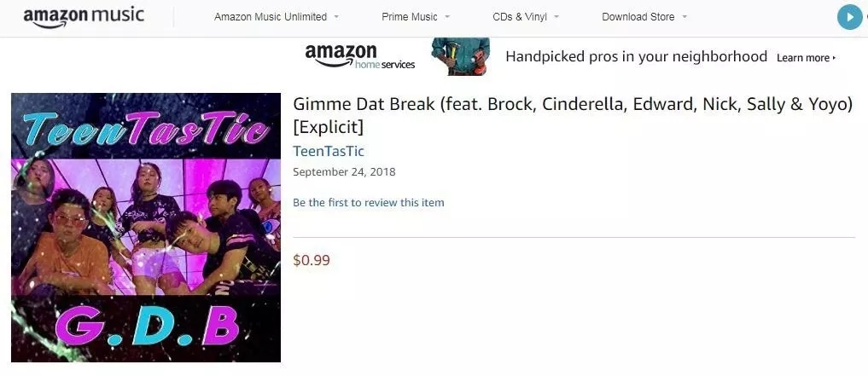Click the G.D.B album cover thumbnail
This screenshot has height=376, width=868.
(x=146, y=228)
